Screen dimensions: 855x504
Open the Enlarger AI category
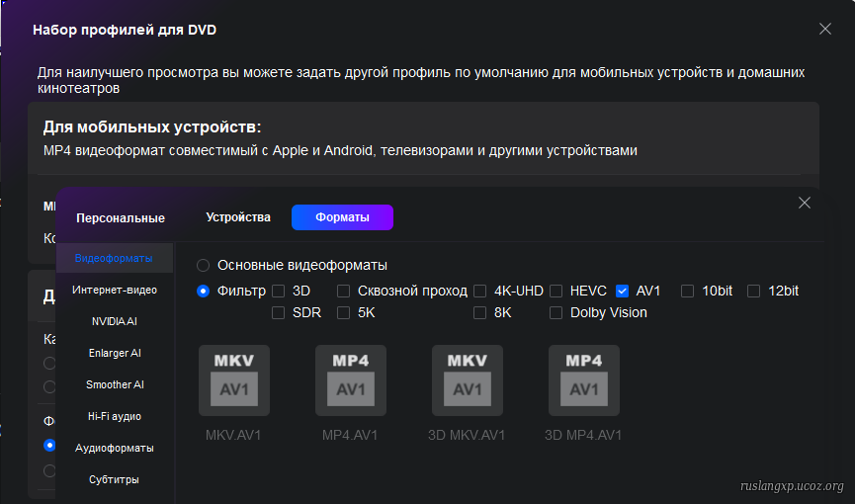coord(115,353)
